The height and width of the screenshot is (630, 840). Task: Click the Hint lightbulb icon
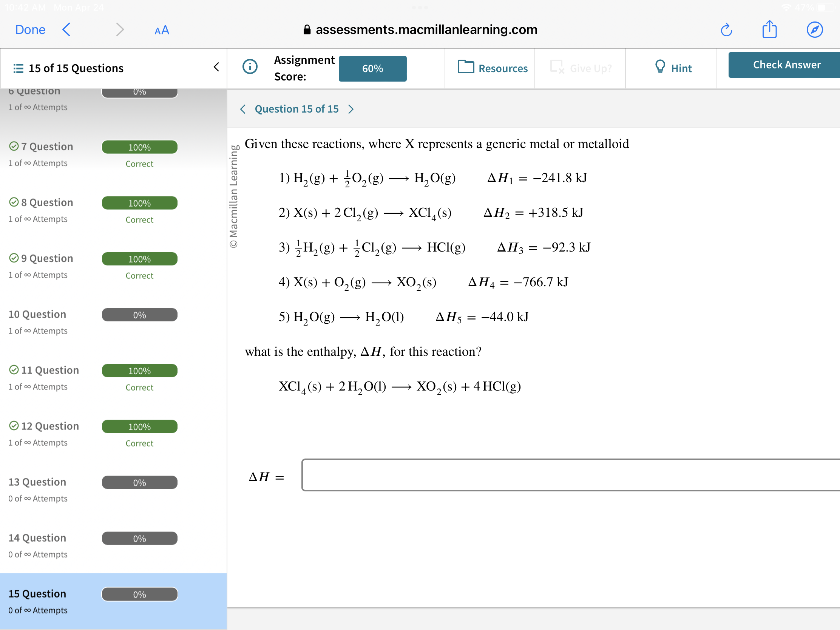(x=660, y=67)
